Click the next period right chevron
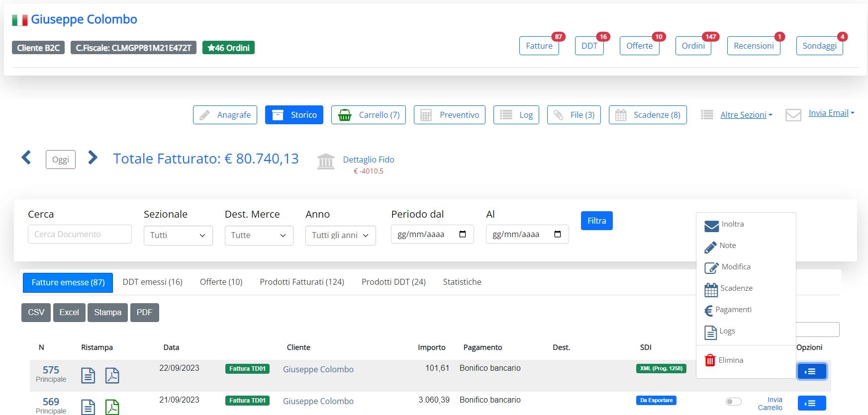This screenshot has height=415, width=868. (93, 158)
